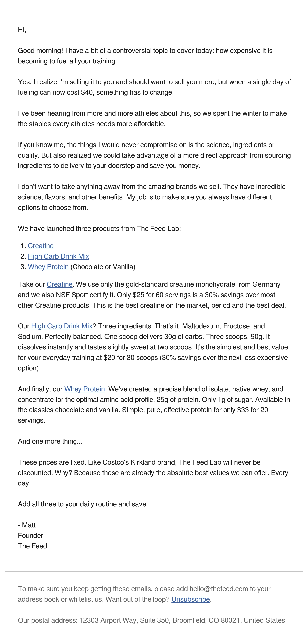
Task: Open the High Carb Drink Mix list link
Action: 58,256
